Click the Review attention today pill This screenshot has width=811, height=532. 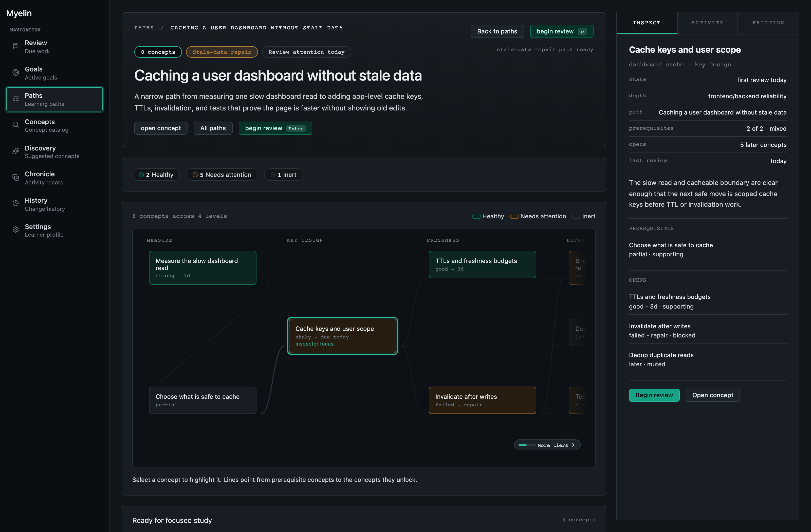pyautogui.click(x=306, y=52)
